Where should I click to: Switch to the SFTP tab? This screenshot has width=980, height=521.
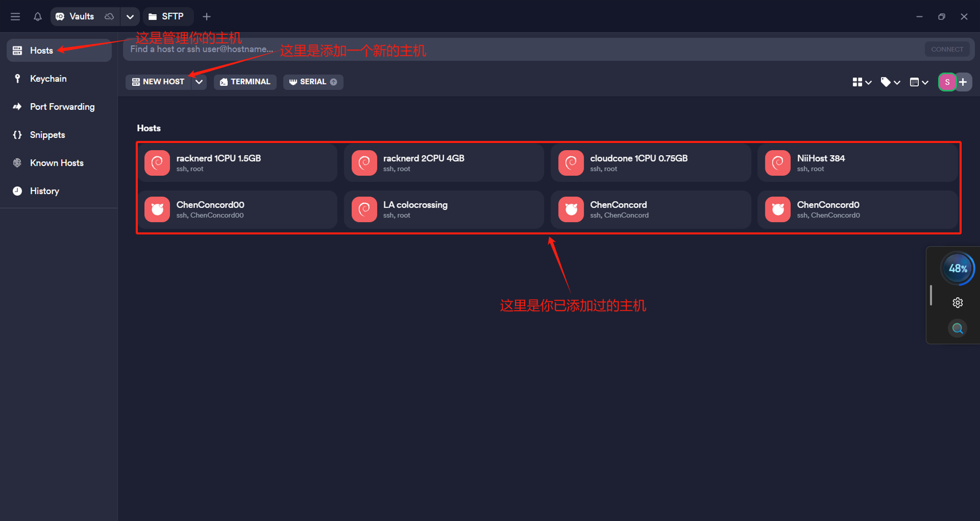point(166,17)
